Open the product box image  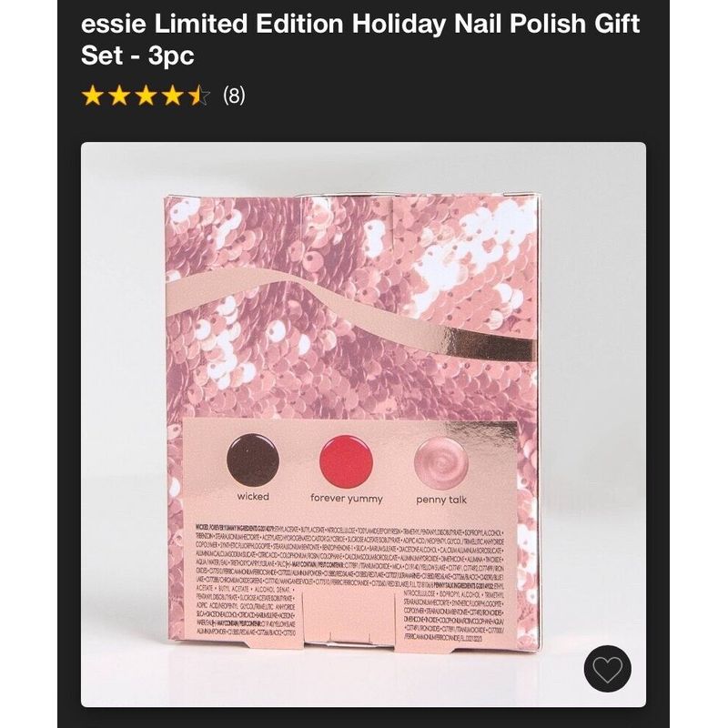[x=363, y=424]
